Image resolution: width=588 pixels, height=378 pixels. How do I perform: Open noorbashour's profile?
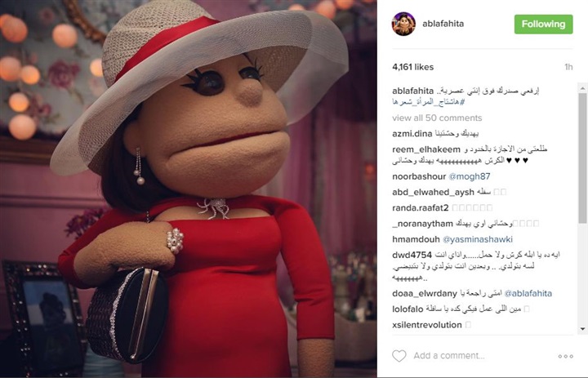coord(419,176)
